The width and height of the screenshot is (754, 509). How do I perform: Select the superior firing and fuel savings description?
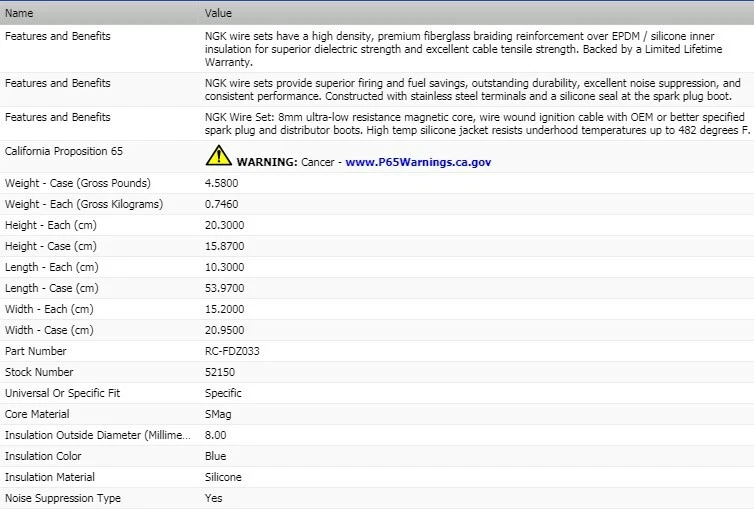[473, 89]
